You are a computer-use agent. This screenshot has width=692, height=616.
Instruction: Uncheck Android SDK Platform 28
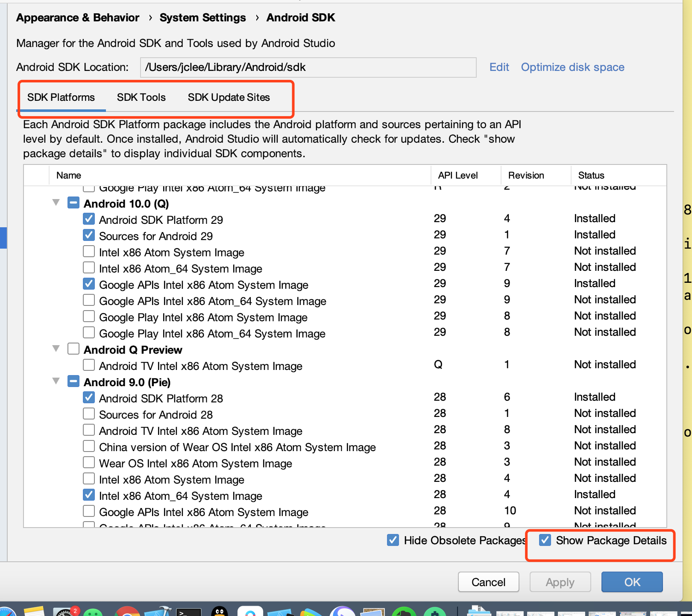[x=89, y=398]
